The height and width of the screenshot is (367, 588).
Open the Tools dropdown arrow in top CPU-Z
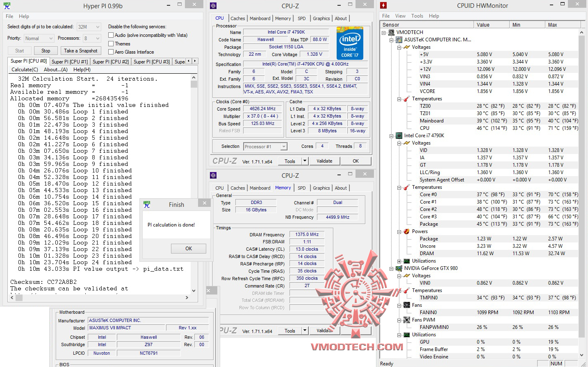pos(305,161)
